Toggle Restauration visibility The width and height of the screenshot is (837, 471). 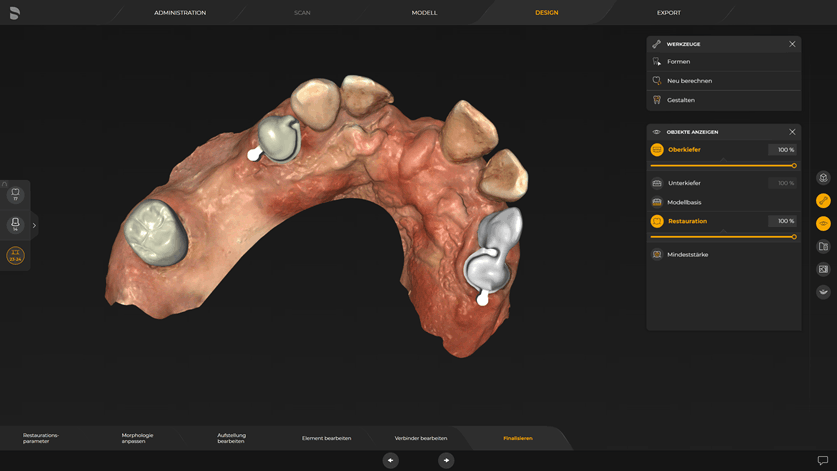657,221
